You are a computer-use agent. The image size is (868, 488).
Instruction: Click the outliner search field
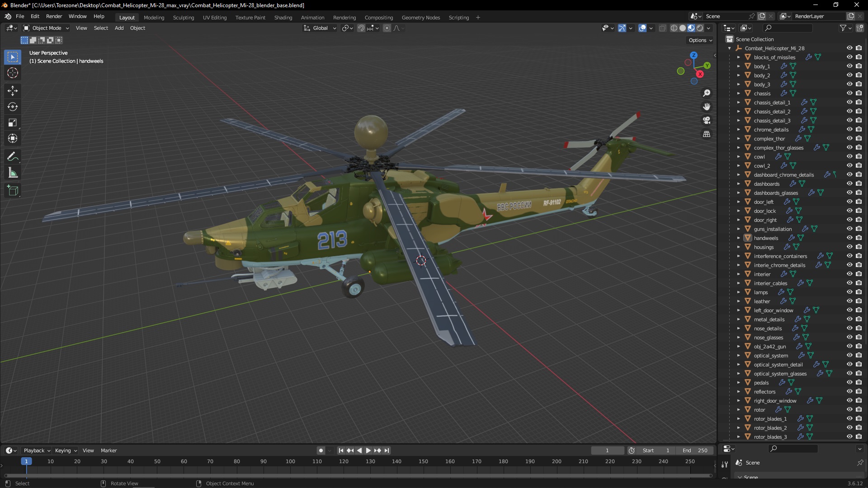(x=787, y=28)
